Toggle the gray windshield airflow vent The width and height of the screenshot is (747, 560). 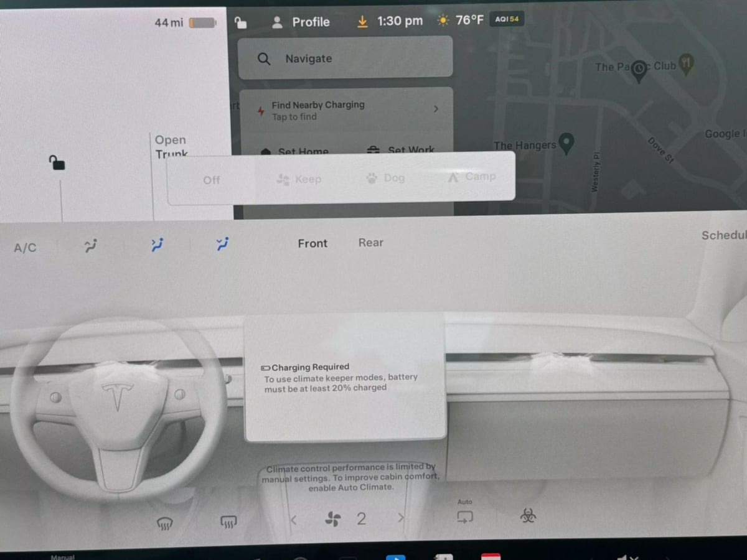[x=91, y=246]
